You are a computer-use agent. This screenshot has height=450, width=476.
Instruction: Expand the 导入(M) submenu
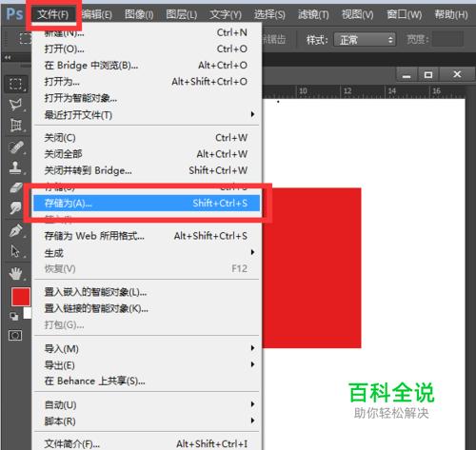147,348
